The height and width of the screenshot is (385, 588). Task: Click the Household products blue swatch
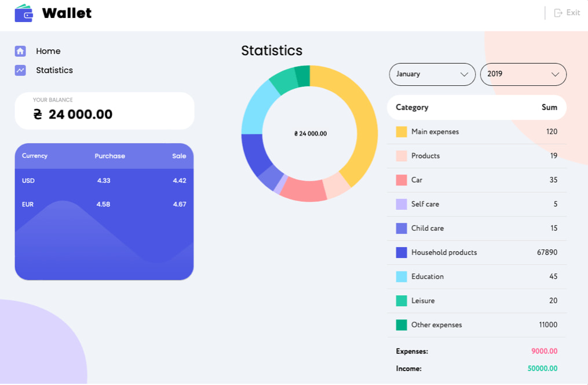tap(401, 253)
